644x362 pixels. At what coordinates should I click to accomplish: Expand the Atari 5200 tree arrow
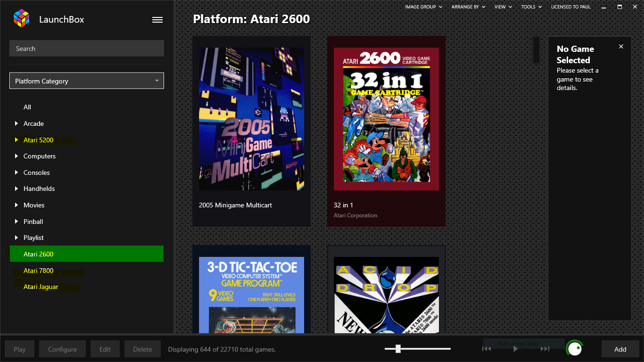(x=17, y=140)
